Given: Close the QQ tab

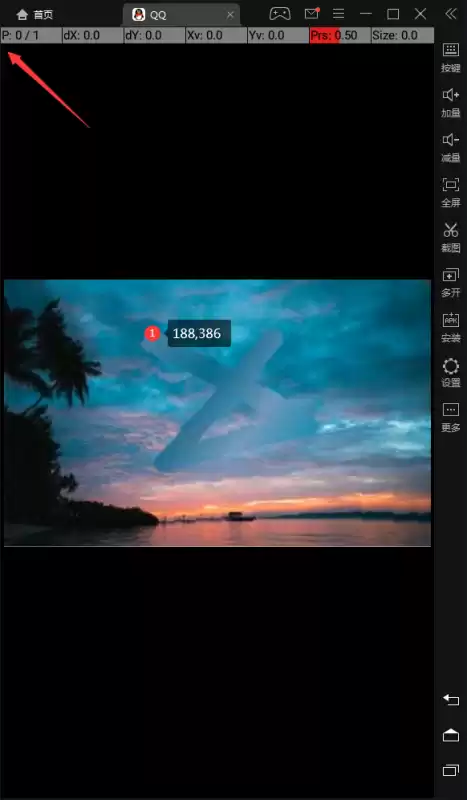Looking at the screenshot, I should coord(230,15).
